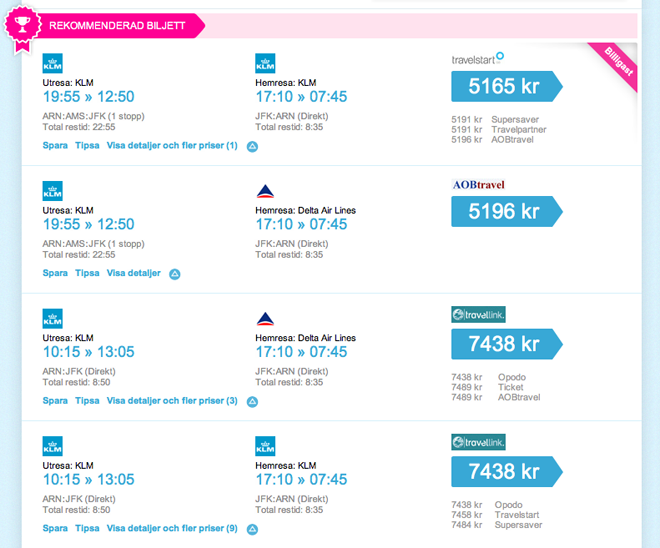Click the Travellink logo in fourth result
This screenshot has height=548, width=660.
[477, 441]
